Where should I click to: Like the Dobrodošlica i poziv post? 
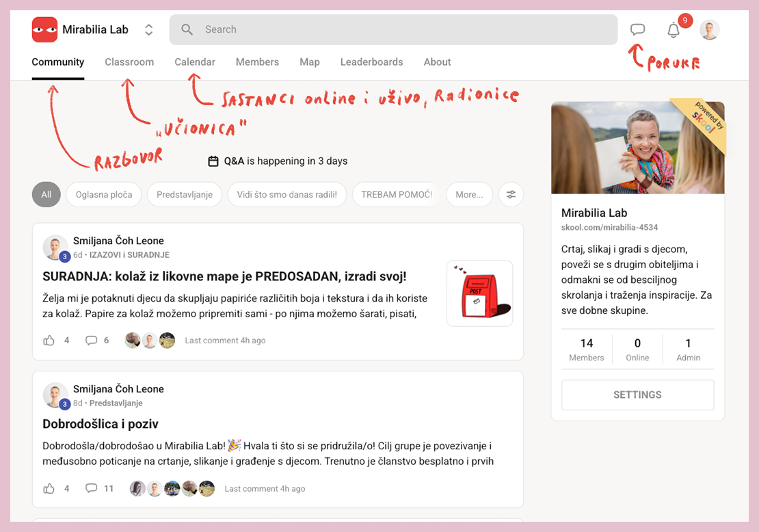[x=49, y=488]
